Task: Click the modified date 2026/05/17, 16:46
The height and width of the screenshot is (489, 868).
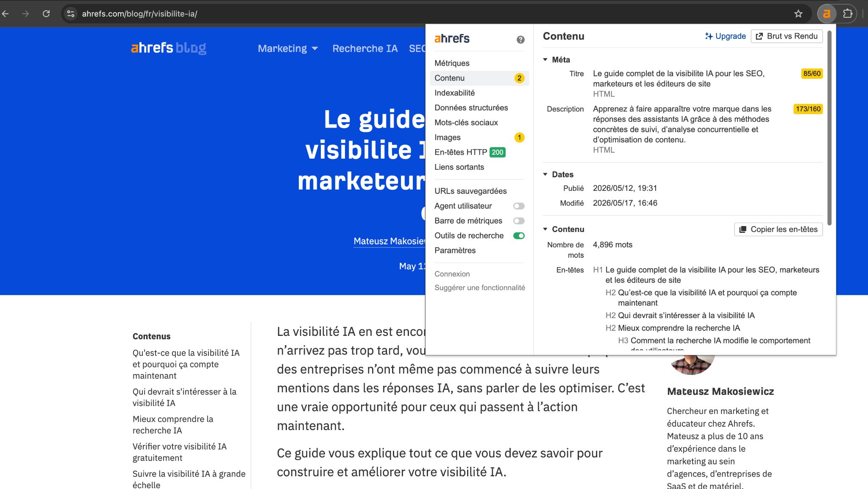Action: coord(625,203)
